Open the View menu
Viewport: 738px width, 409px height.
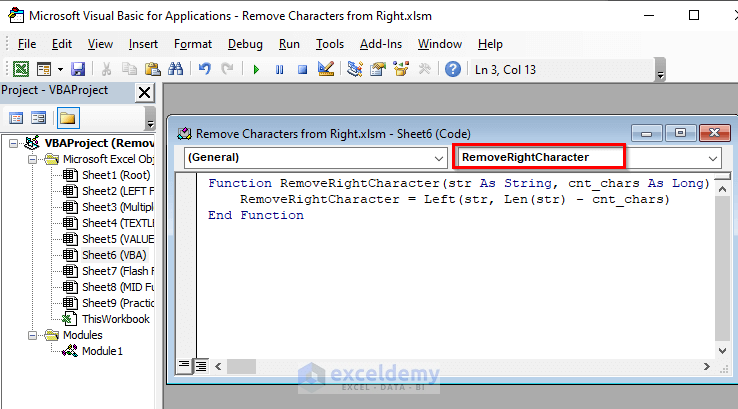[100, 44]
